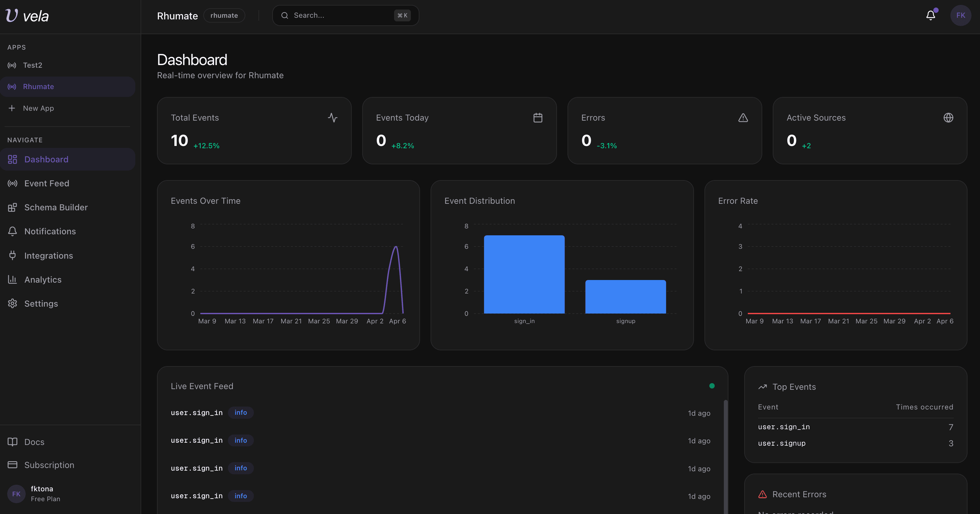Add a New App
980x514 pixels.
click(x=38, y=108)
